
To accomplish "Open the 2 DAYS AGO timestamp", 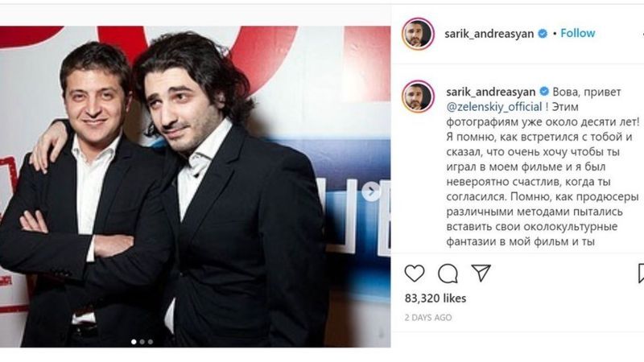I will (428, 317).
